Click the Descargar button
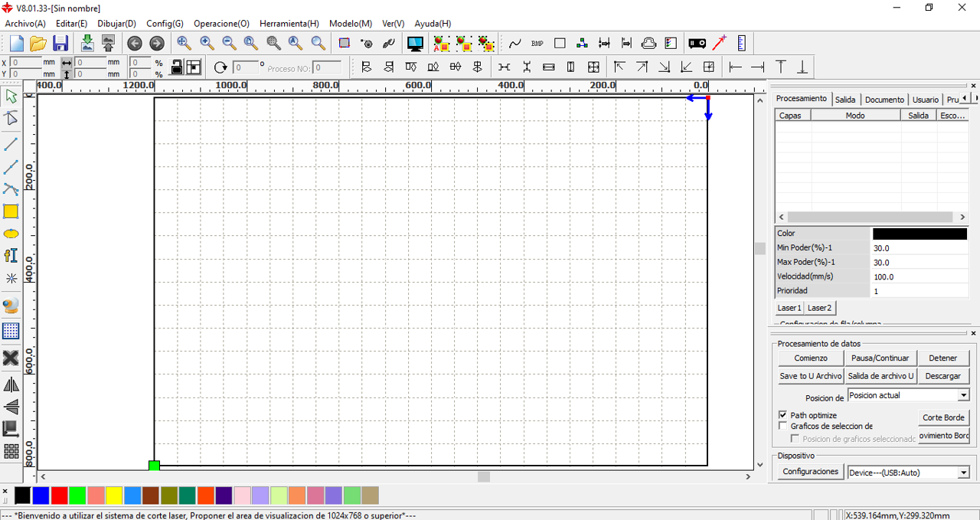 point(943,376)
